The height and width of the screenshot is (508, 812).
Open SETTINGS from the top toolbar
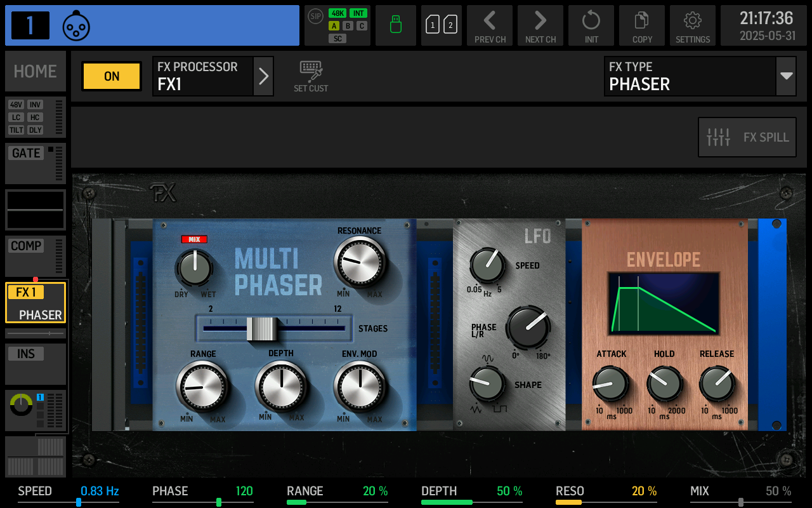pos(692,25)
